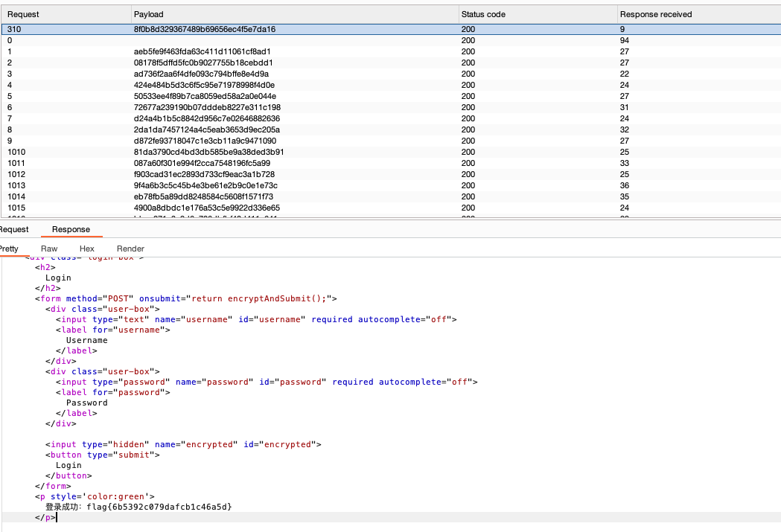Click the username input tag line
781x532 pixels.
[256, 319]
